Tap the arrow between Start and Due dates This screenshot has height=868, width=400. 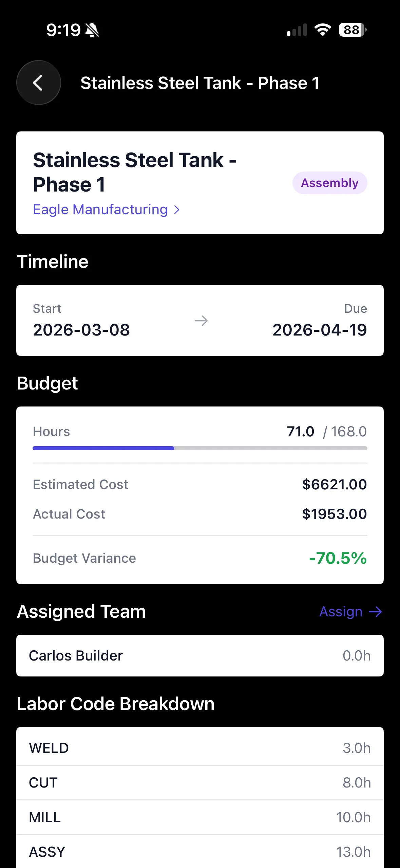pyautogui.click(x=201, y=321)
